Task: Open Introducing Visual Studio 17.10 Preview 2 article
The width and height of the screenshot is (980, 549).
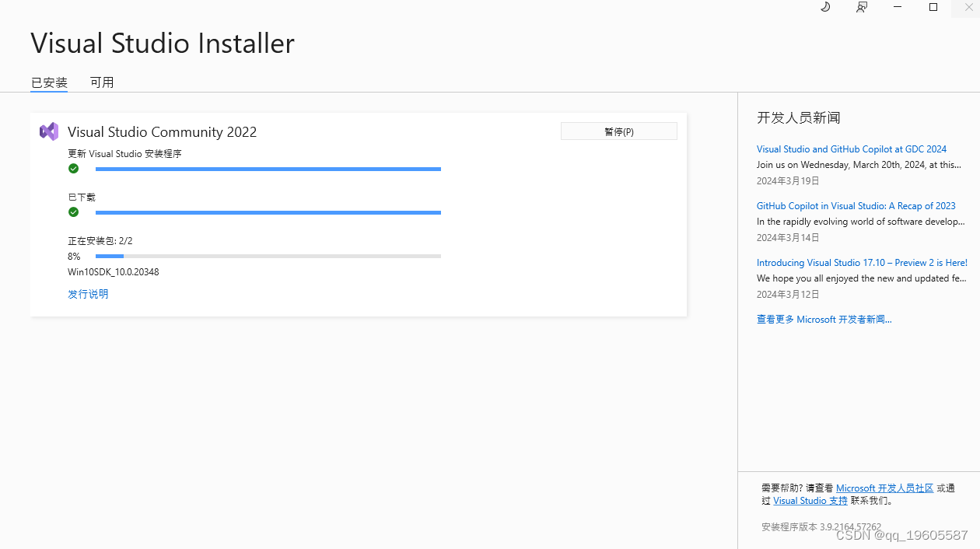Action: (x=862, y=262)
